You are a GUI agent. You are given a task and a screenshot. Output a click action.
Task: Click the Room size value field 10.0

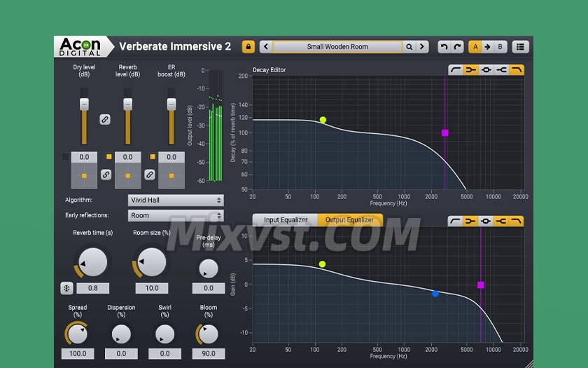coord(152,288)
